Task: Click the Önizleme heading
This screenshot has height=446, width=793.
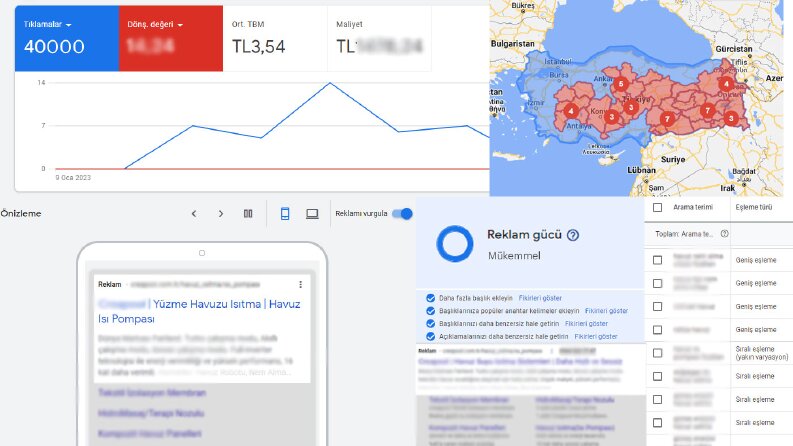Action: (x=21, y=213)
